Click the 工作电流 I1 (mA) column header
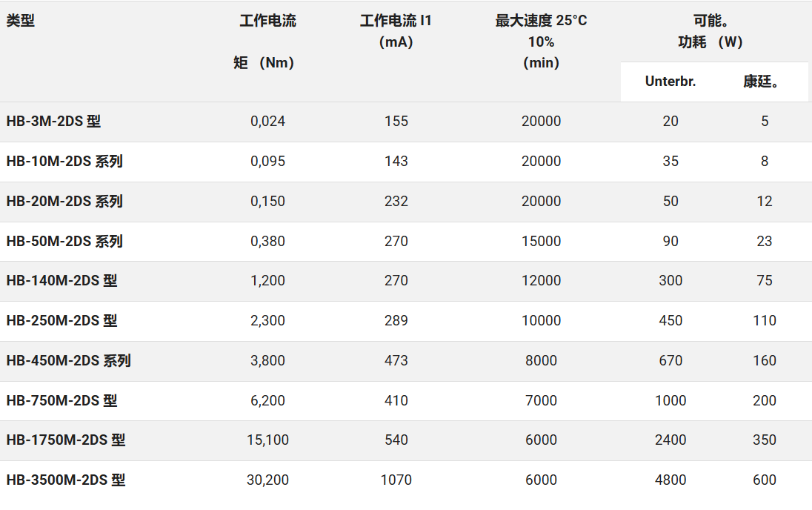 [396, 31]
